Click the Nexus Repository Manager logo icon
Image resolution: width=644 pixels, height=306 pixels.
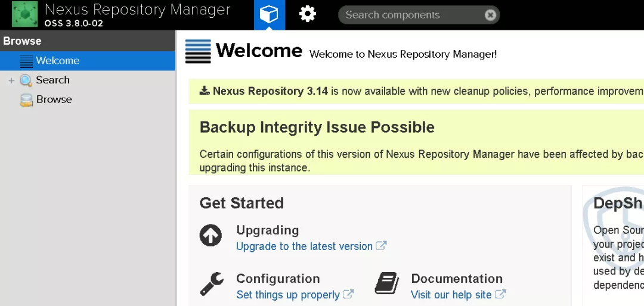[24, 14]
